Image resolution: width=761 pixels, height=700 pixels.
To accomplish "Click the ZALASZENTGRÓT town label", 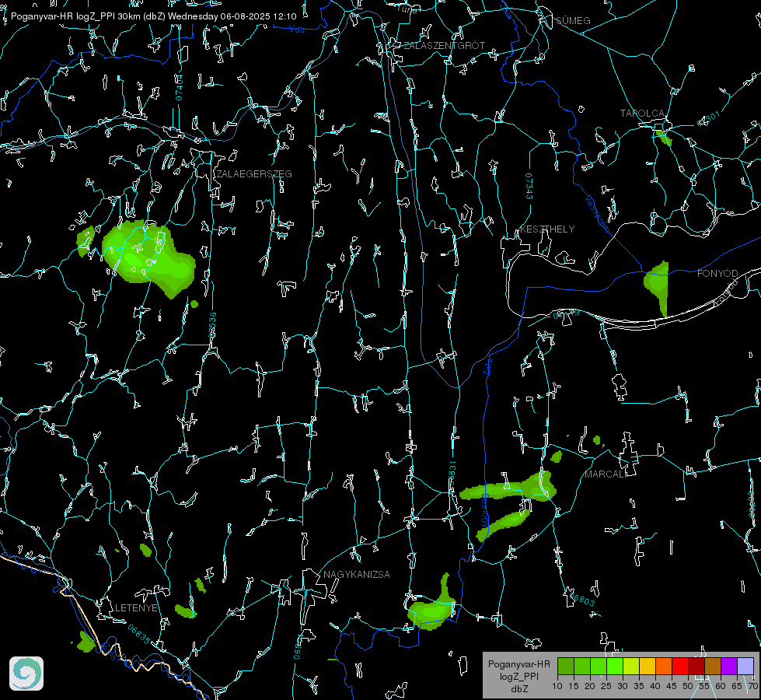I will click(444, 45).
